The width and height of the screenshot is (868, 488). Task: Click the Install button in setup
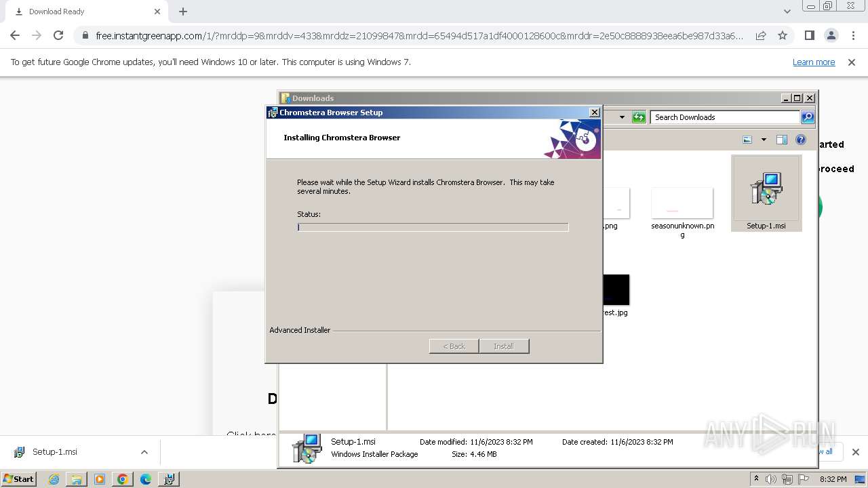[x=503, y=346]
